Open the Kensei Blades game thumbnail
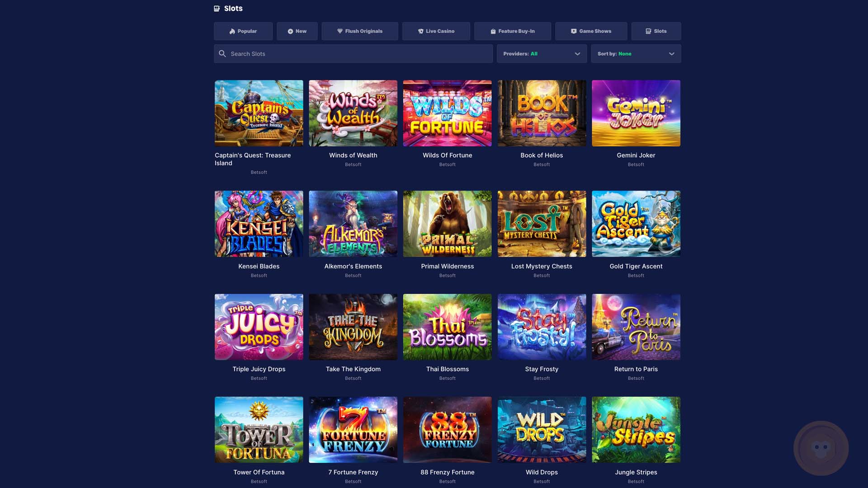Viewport: 868px width, 488px height. (259, 224)
